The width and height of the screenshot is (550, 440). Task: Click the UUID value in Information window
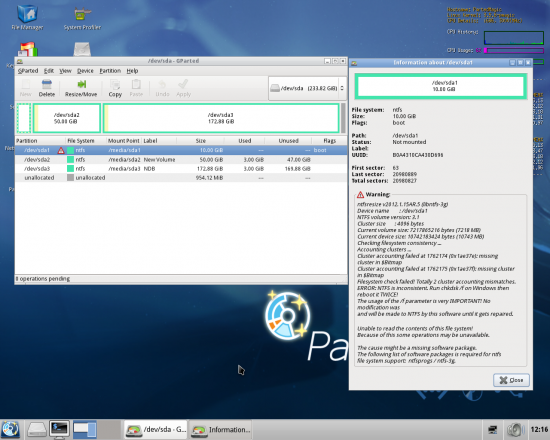417,155
